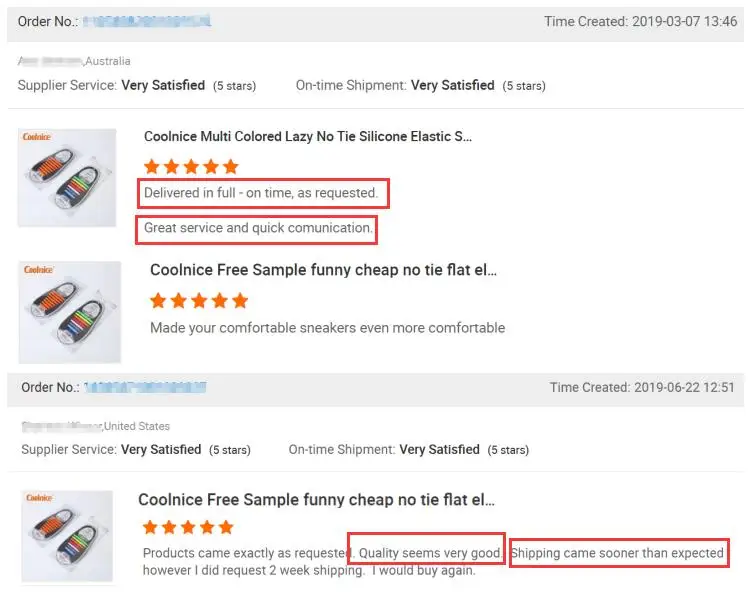The width and height of the screenshot is (750, 605).
Task: Open the "Coolnice Multi Colored Lazy No Tie" product title
Action: tap(308, 137)
